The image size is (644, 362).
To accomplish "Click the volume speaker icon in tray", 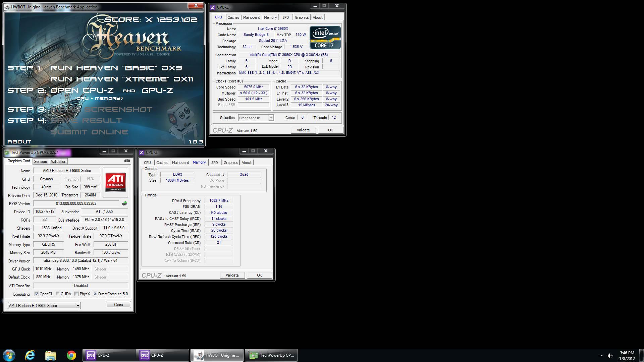I will pyautogui.click(x=610, y=356).
